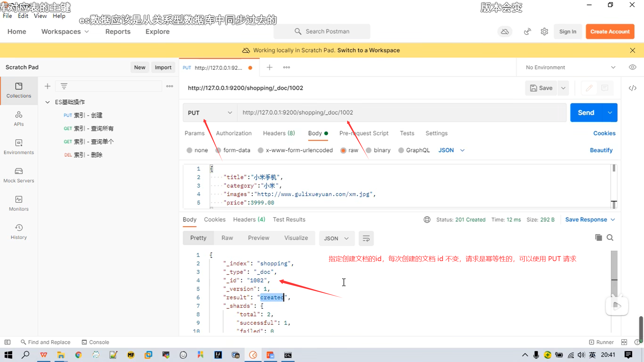This screenshot has height=362, width=644.
Task: Click the code snippet icon
Action: 632,88
